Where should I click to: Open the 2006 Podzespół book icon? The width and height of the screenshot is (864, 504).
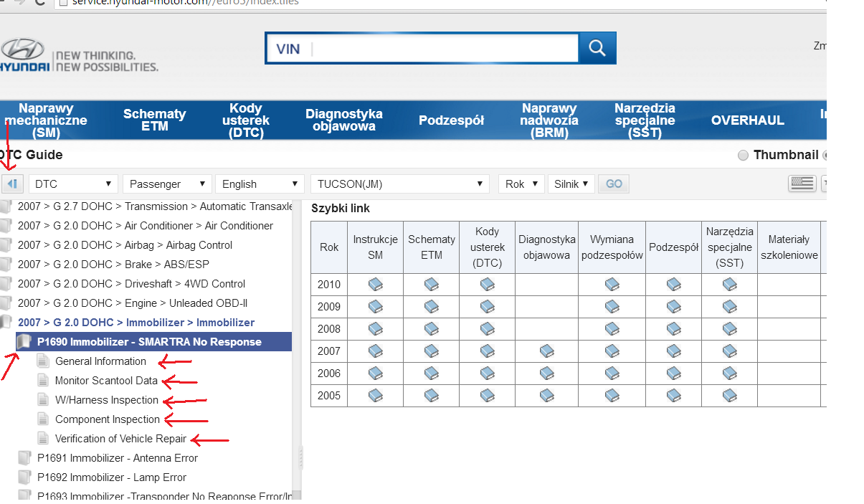click(673, 374)
